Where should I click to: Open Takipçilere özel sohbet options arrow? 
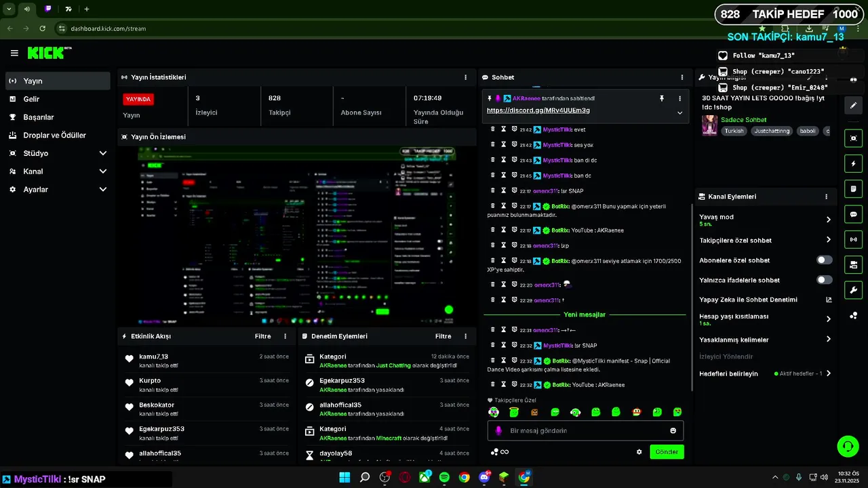[x=828, y=240]
